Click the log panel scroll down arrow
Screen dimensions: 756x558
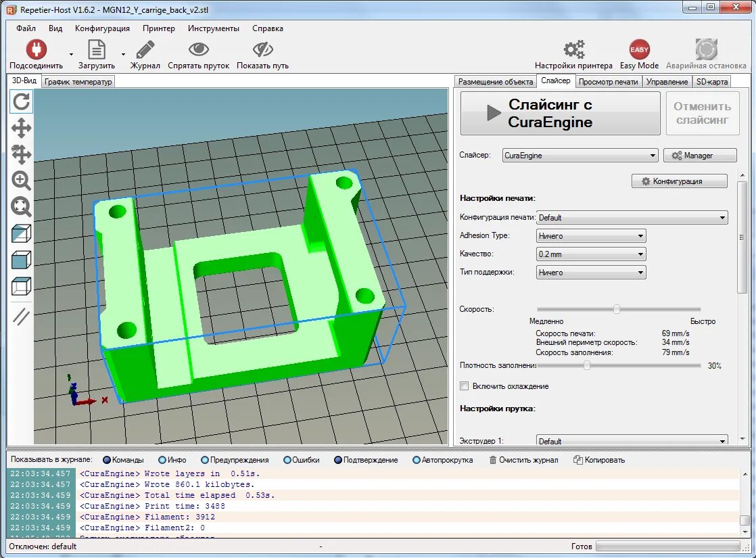pos(745,531)
